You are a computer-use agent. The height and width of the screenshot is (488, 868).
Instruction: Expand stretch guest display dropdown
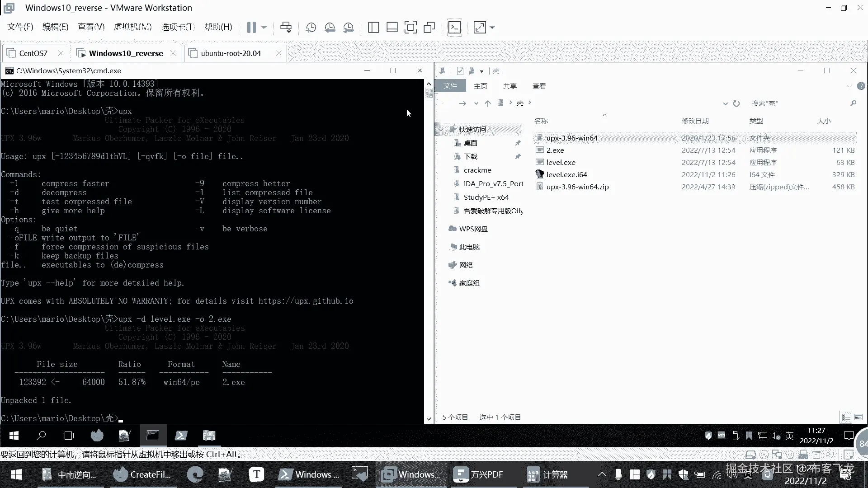click(492, 28)
